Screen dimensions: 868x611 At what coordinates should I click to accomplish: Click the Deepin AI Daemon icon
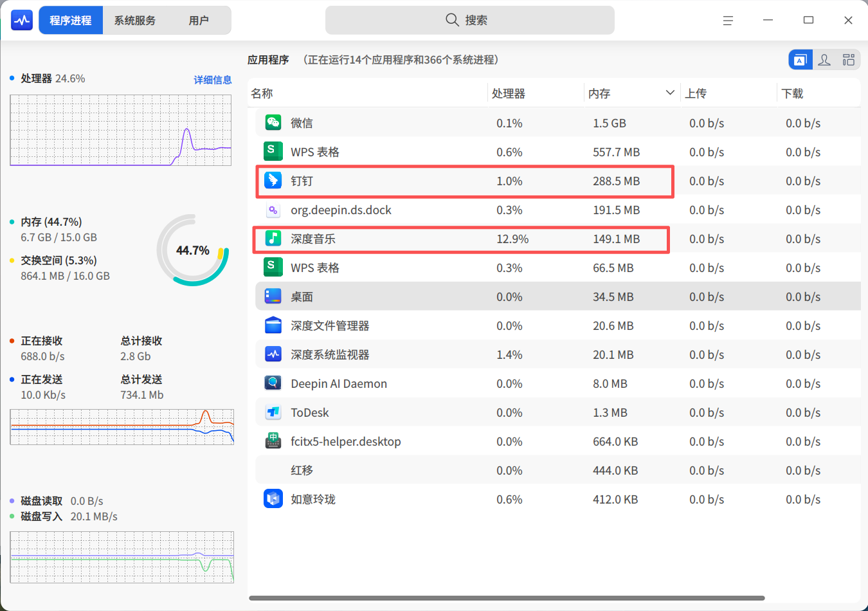273,383
